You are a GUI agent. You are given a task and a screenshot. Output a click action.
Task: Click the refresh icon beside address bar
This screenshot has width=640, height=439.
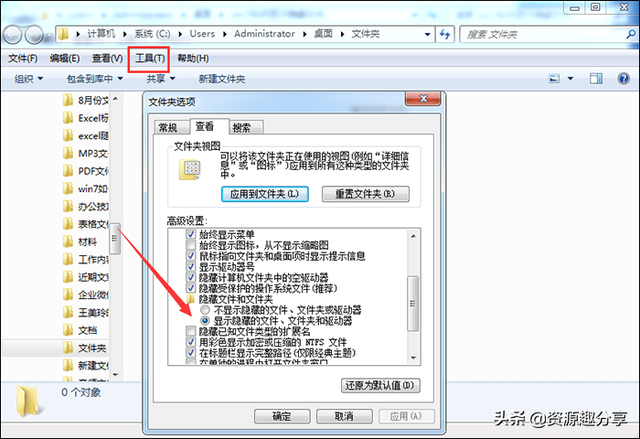point(444,34)
